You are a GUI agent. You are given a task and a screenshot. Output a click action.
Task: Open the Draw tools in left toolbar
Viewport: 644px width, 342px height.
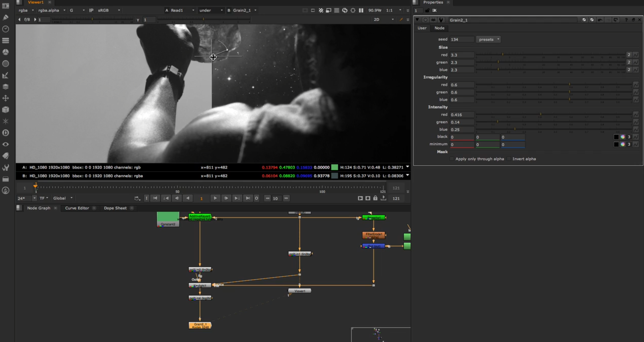5,17
